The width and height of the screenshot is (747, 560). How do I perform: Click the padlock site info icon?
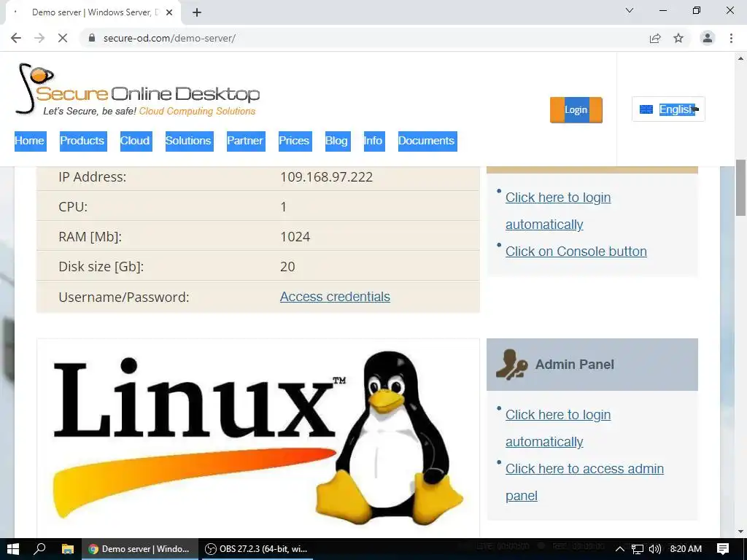[x=92, y=38]
